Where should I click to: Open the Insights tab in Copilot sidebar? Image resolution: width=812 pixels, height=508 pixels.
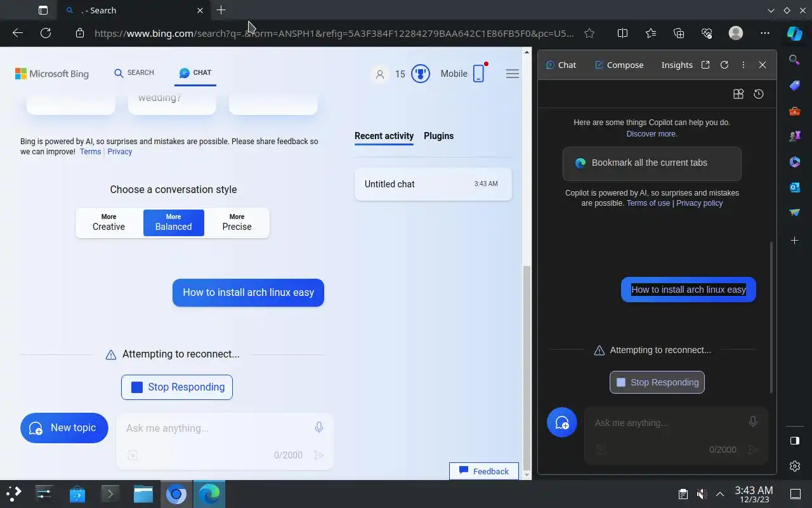pos(677,65)
